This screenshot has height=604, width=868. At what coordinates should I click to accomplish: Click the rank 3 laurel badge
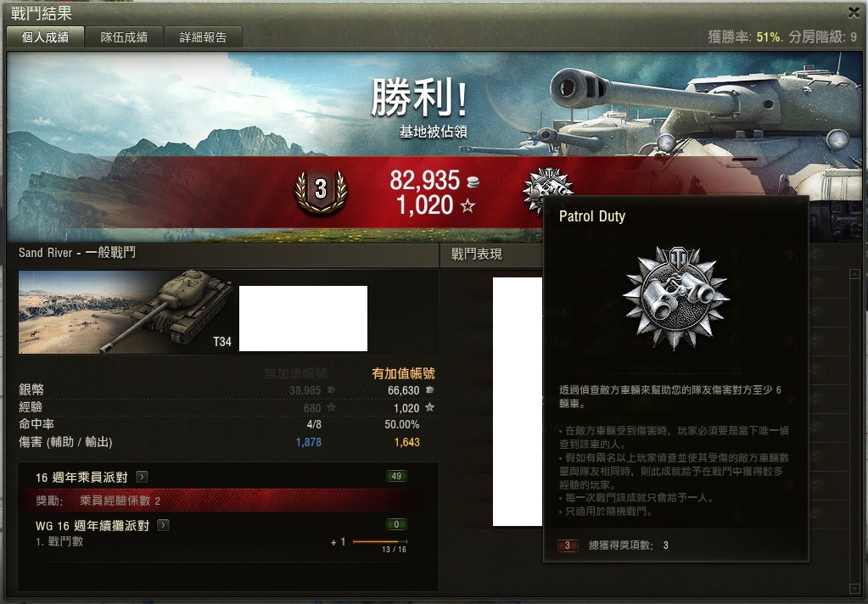(x=321, y=190)
